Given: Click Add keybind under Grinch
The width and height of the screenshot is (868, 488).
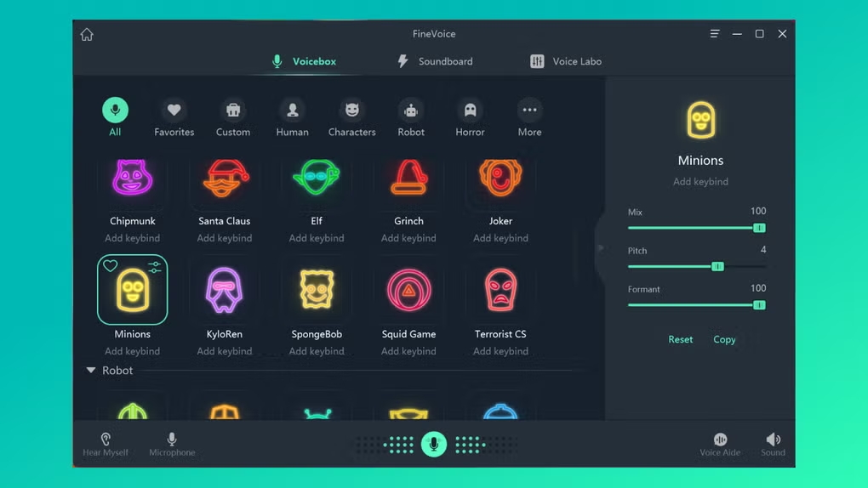Looking at the screenshot, I should click(x=408, y=238).
